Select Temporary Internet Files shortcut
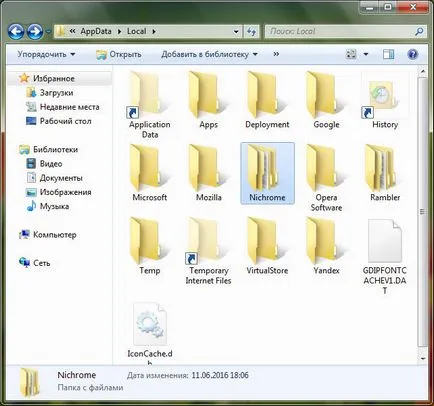This screenshot has height=406, width=434. pos(208,251)
